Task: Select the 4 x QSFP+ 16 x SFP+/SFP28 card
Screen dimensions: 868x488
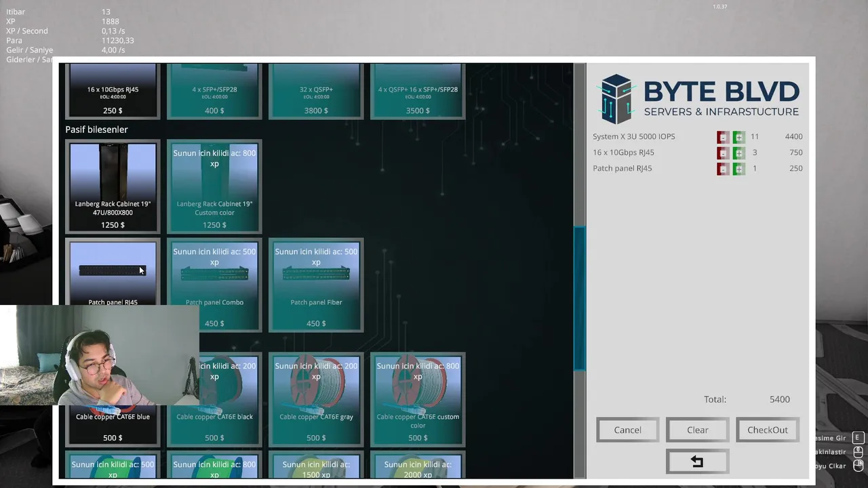Action: (418, 91)
